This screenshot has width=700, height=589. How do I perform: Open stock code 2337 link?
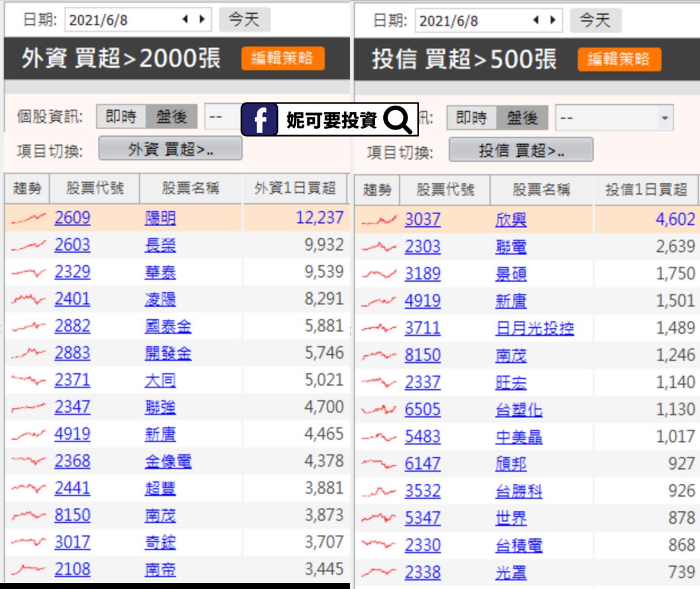point(422,382)
